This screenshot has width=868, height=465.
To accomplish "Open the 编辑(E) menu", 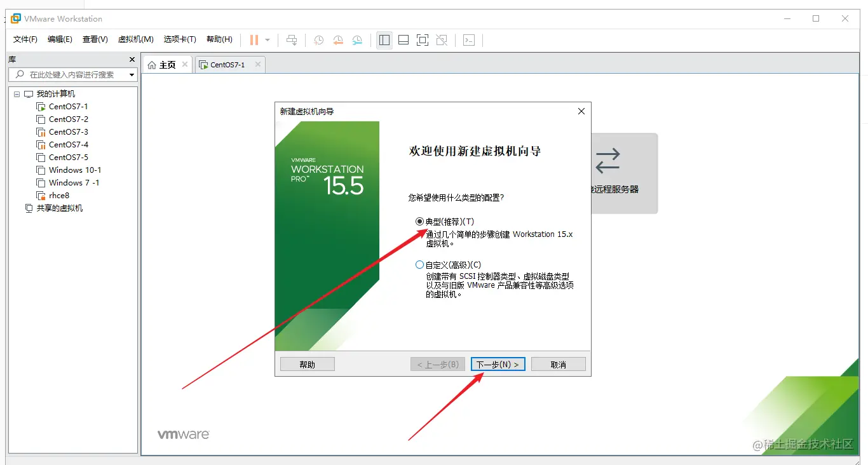I will [x=60, y=39].
